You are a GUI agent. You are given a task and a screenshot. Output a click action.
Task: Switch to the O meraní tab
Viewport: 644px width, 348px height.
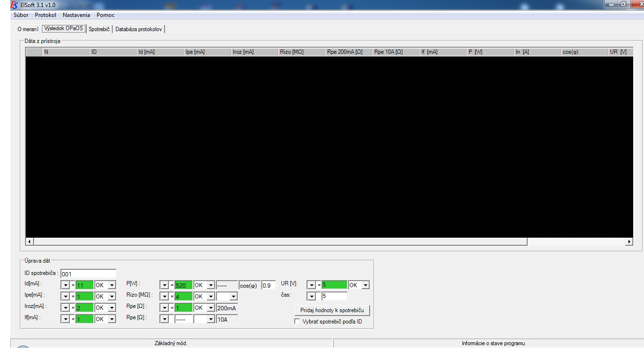(x=28, y=29)
